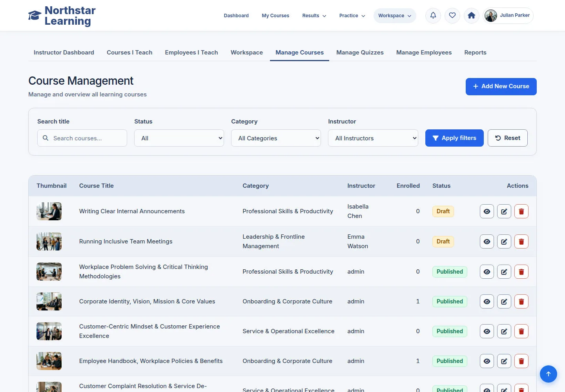View the Customer-Centric Mindset course
This screenshot has height=392, width=565.
pos(487,331)
